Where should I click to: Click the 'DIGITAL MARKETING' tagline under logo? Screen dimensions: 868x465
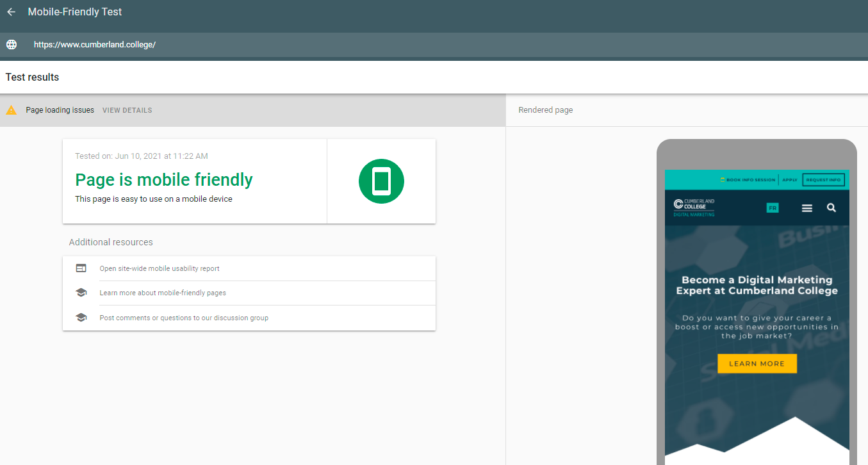click(694, 215)
